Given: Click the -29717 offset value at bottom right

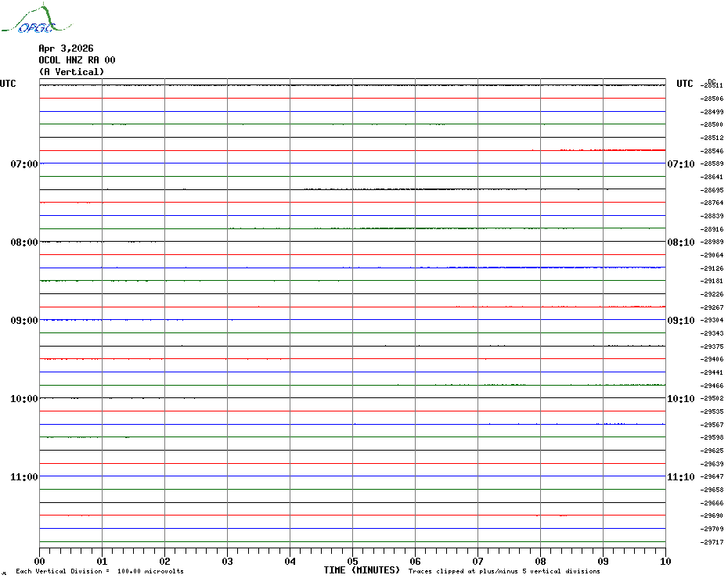Looking at the screenshot, I should [x=713, y=542].
